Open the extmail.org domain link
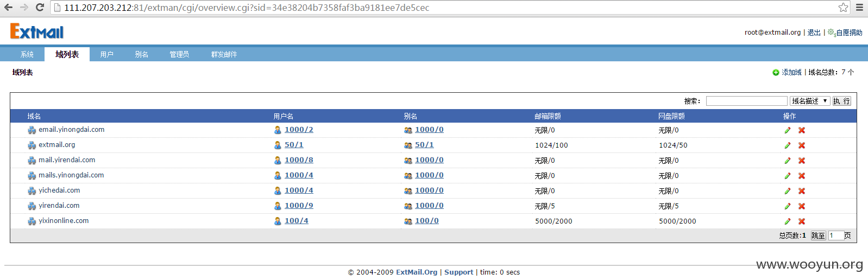868x280 pixels. point(57,145)
